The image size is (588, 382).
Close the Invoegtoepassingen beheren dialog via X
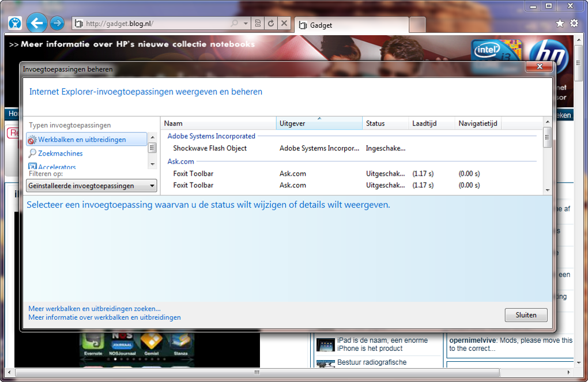click(539, 66)
